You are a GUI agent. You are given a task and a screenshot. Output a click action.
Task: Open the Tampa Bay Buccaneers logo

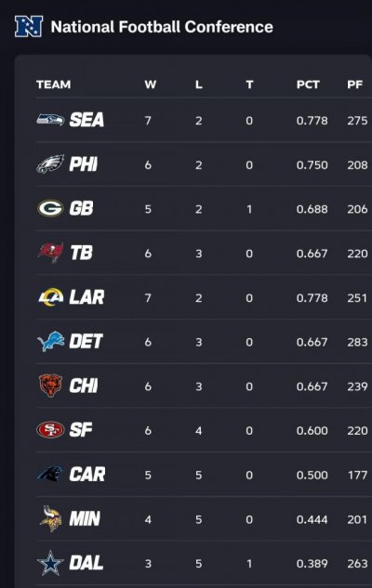[50, 253]
